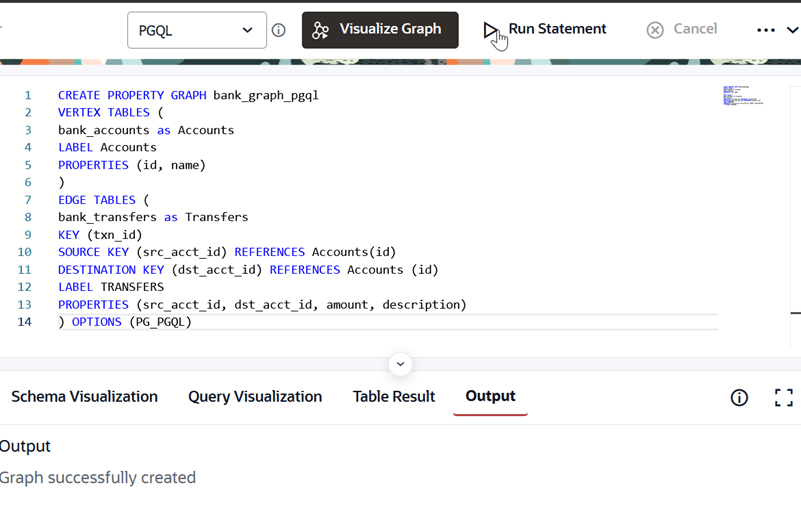Click the Cancel circled-x icon

pos(655,30)
